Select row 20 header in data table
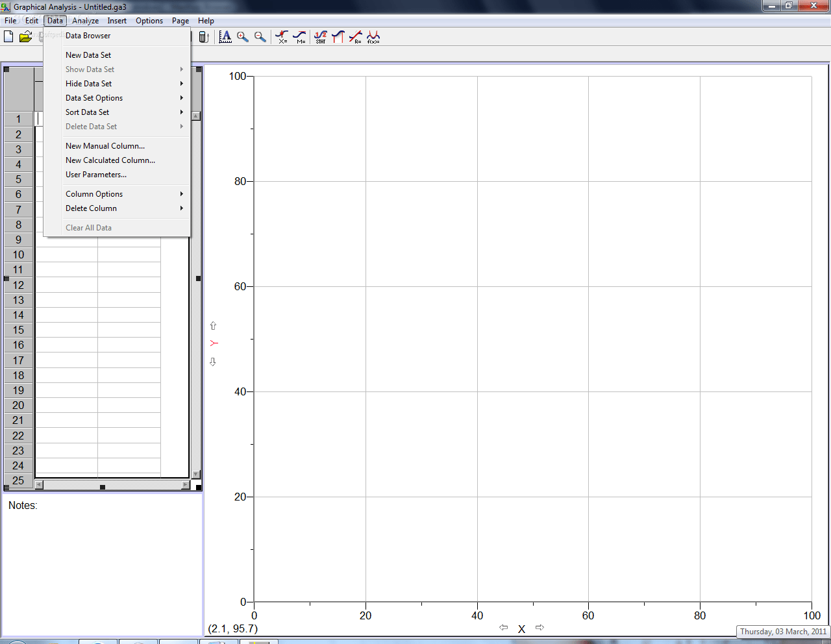The width and height of the screenshot is (831, 644). click(18, 405)
